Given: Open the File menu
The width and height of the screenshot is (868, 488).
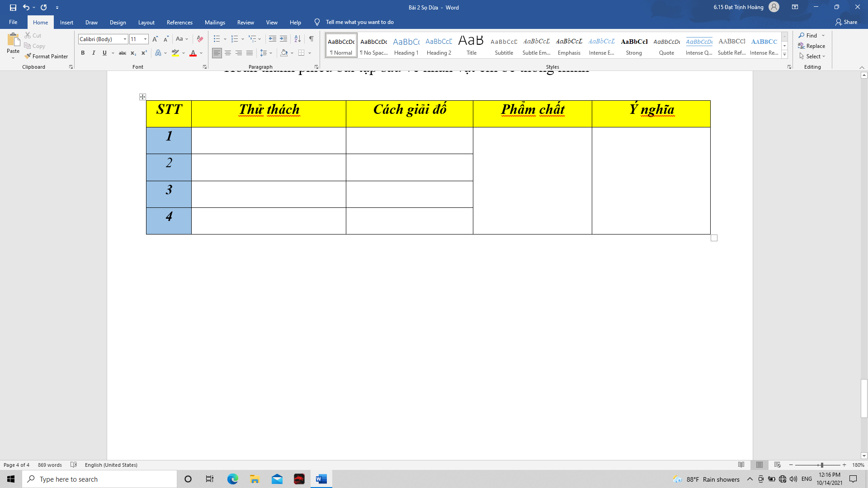Looking at the screenshot, I should 13,22.
